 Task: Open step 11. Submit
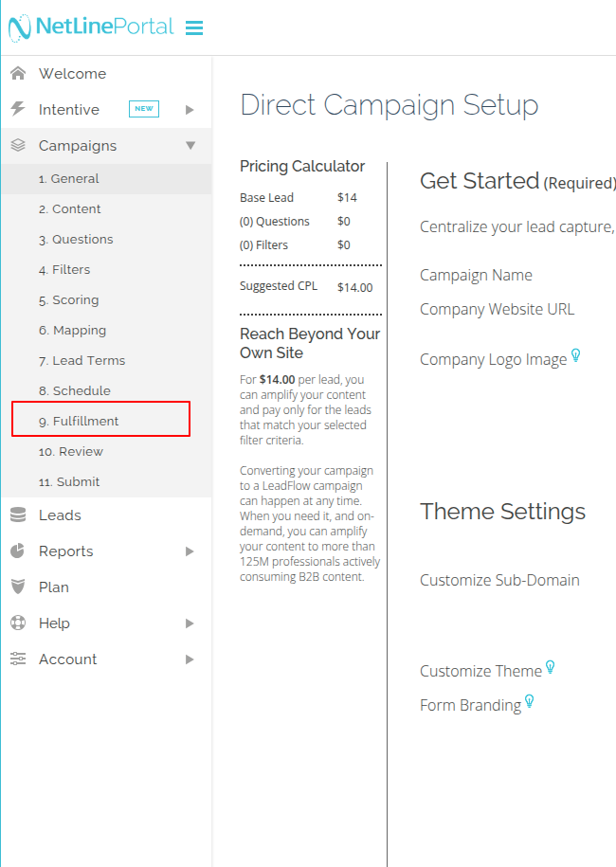pyautogui.click(x=68, y=482)
